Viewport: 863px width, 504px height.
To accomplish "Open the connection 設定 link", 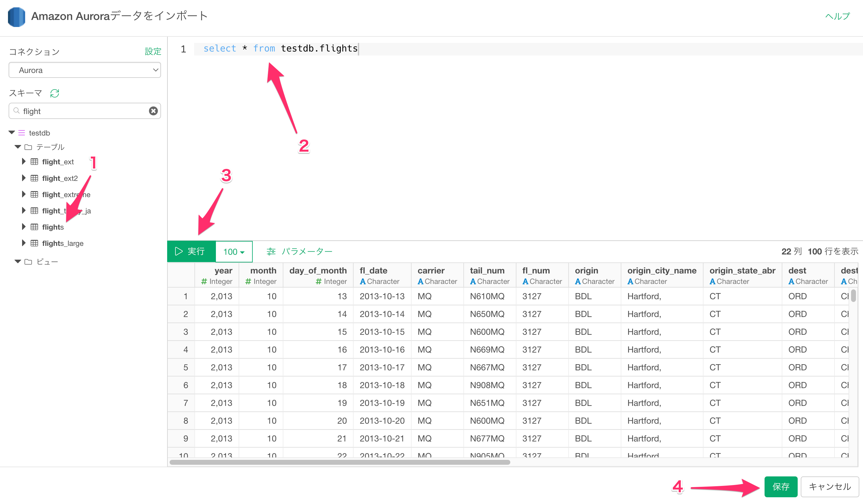I will (153, 52).
